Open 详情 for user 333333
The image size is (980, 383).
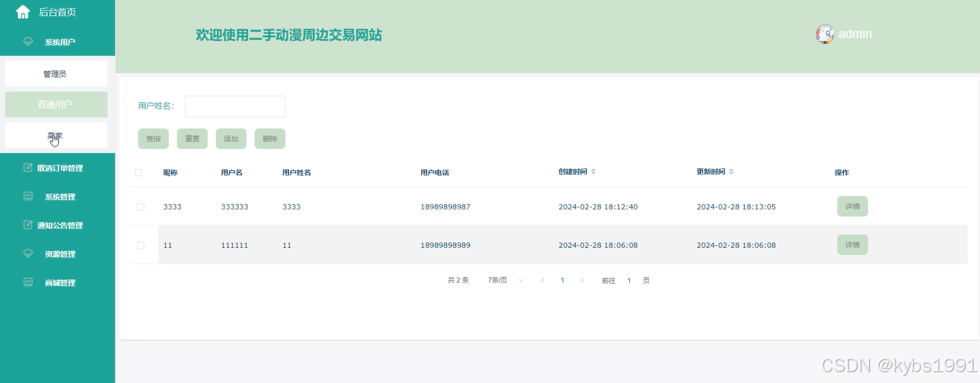click(x=852, y=207)
